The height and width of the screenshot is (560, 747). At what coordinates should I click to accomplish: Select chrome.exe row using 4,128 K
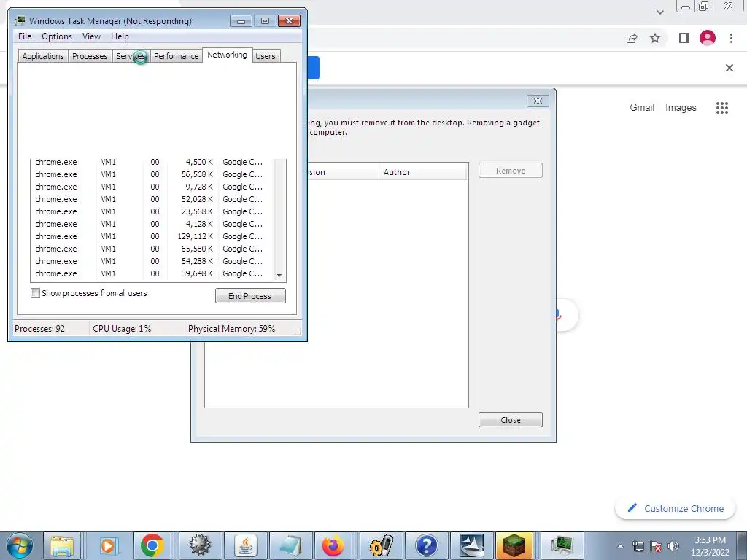152,224
